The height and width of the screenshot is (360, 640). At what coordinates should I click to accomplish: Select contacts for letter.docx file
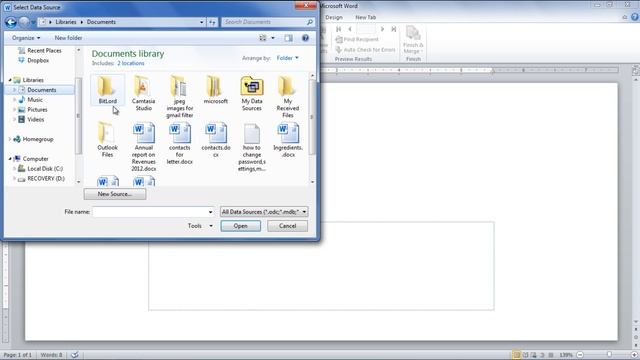click(x=180, y=143)
